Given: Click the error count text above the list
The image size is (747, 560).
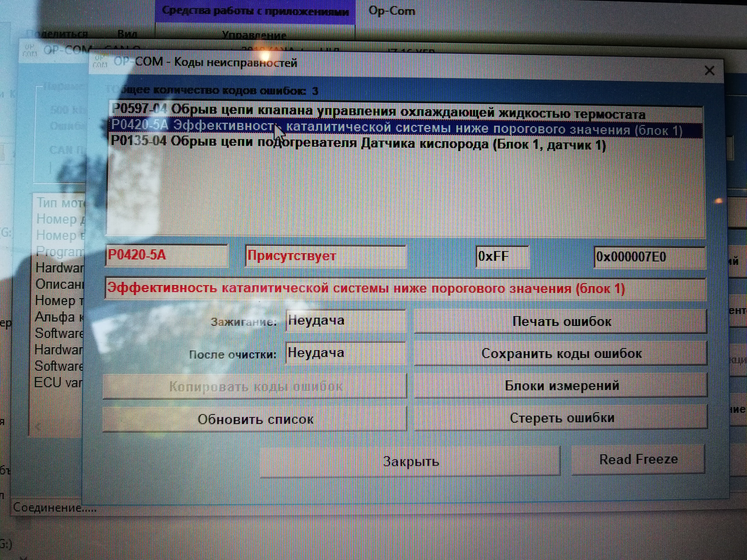Looking at the screenshot, I should (213, 91).
